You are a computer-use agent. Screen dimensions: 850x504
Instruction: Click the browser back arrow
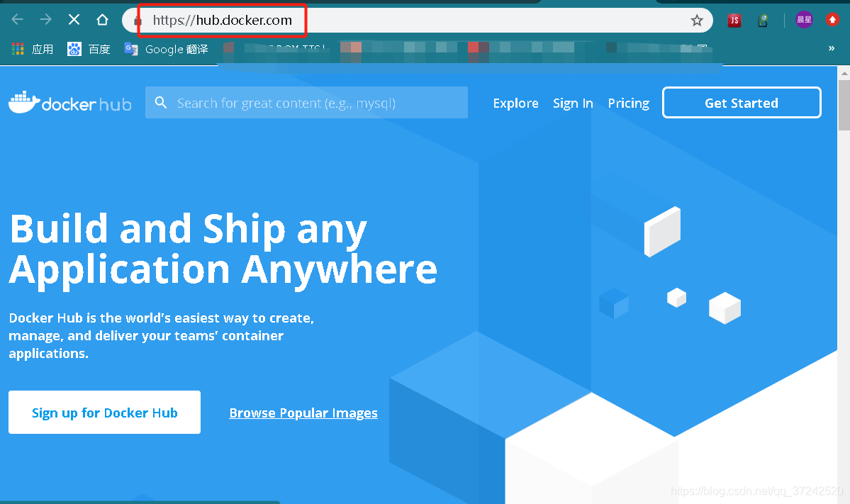click(17, 20)
